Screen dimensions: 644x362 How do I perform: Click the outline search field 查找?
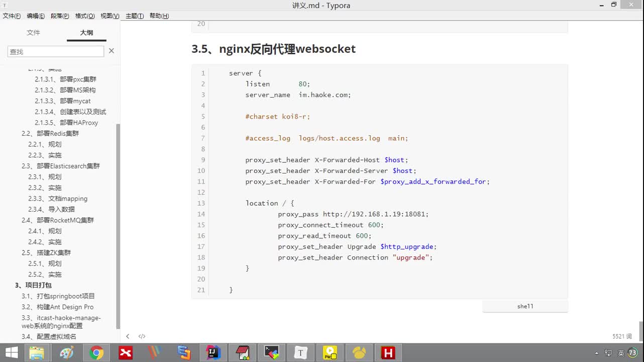pos(56,51)
